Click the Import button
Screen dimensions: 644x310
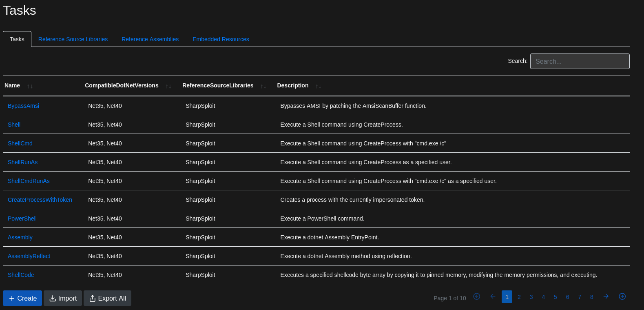click(x=63, y=298)
